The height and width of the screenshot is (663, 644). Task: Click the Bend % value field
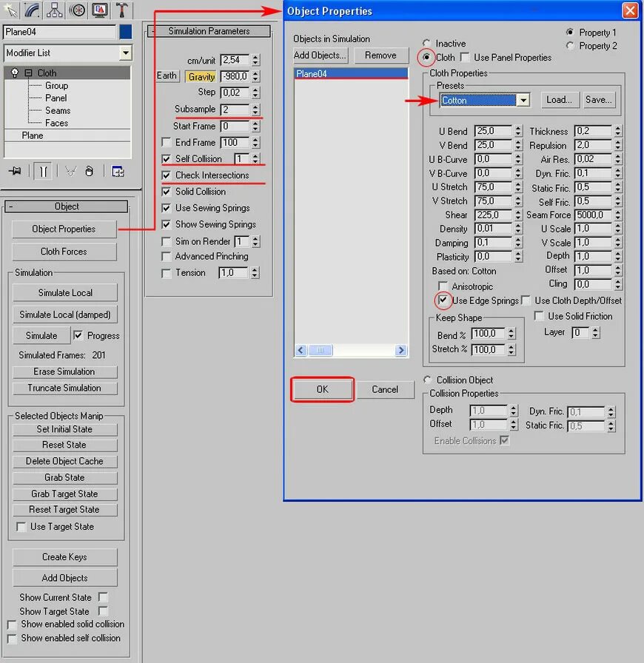[x=488, y=334]
